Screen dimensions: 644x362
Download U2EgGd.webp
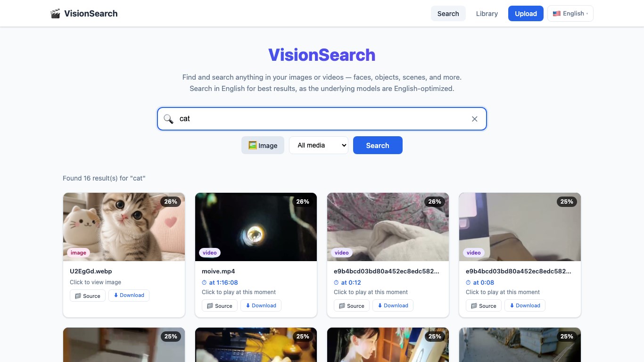[129, 295]
